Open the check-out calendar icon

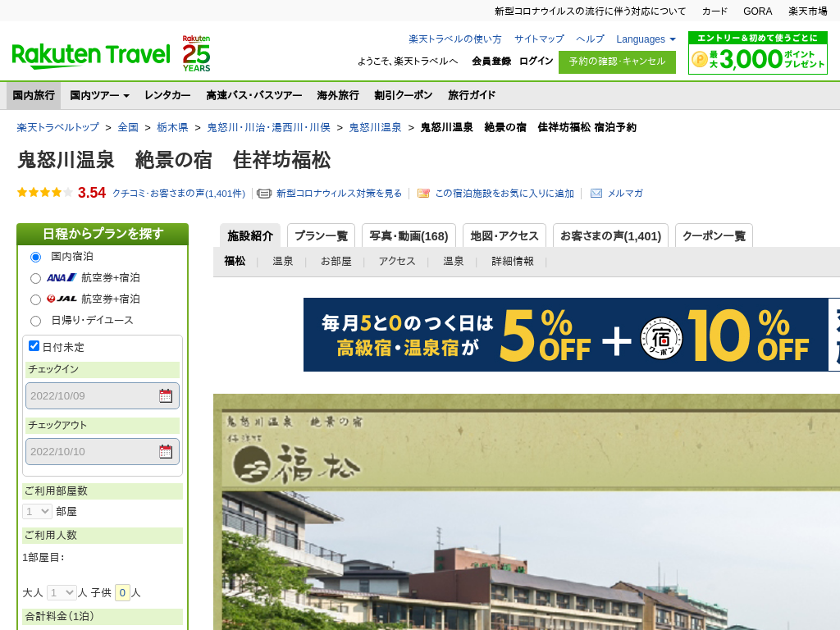click(166, 452)
